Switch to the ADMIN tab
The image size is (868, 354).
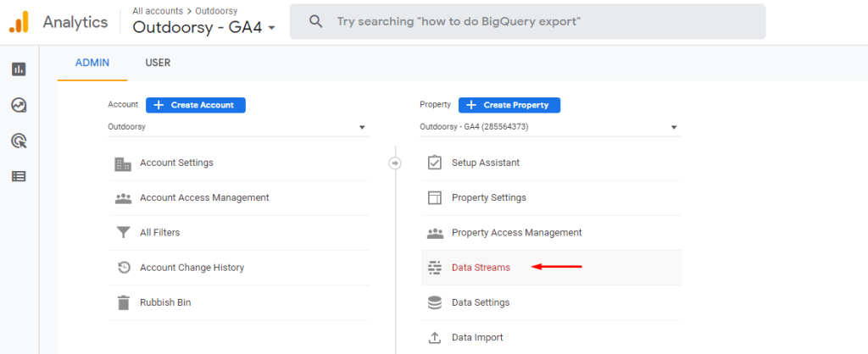click(92, 63)
